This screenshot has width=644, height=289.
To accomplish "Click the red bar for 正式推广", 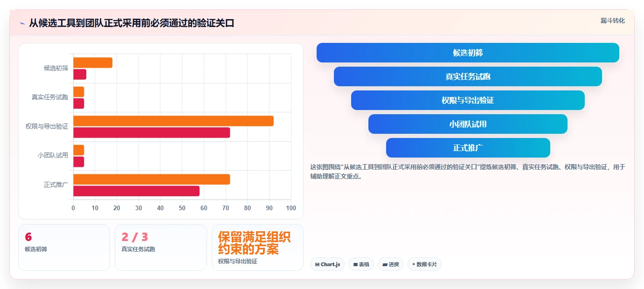I will [136, 191].
